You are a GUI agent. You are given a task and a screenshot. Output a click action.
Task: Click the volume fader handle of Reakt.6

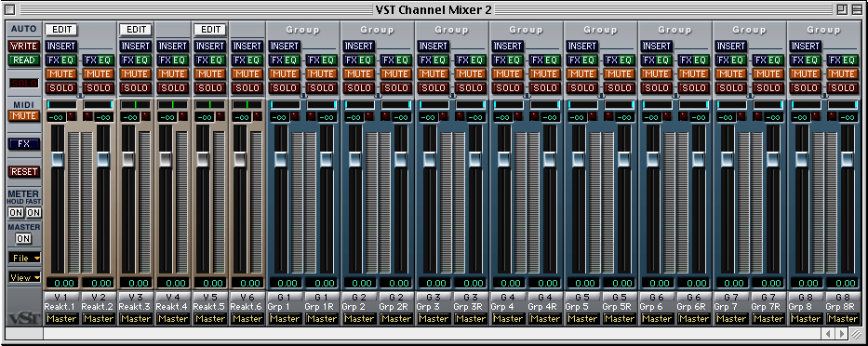(x=239, y=159)
